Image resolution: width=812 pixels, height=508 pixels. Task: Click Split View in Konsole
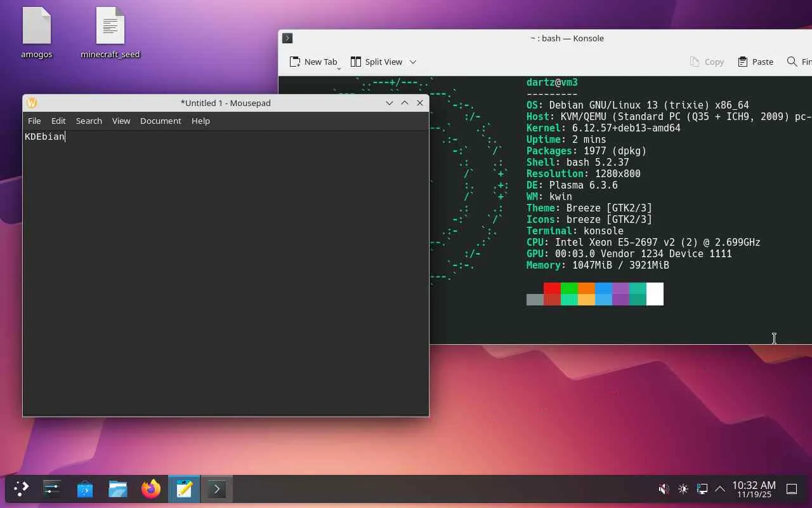coord(376,62)
